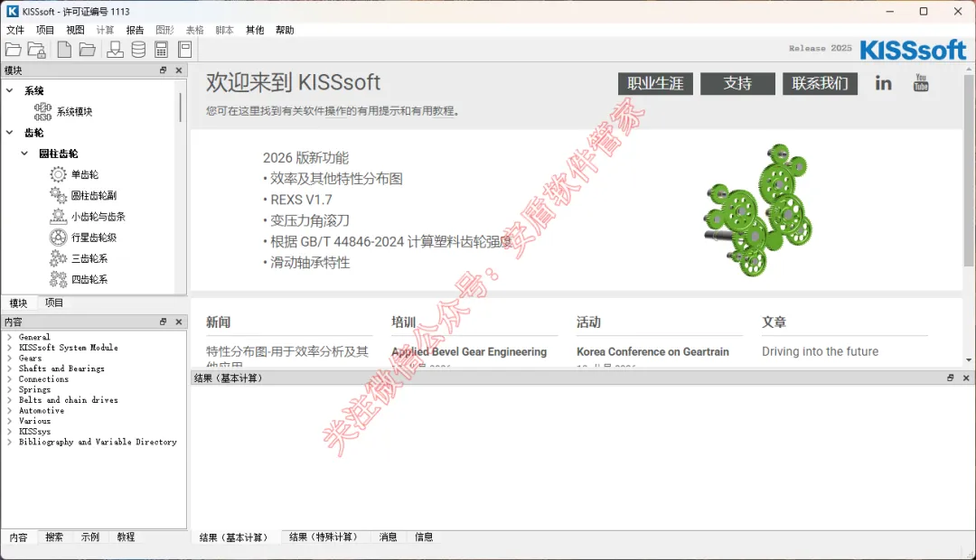976x560 pixels.
Task: Open the 其他 menu
Action: pyautogui.click(x=255, y=30)
